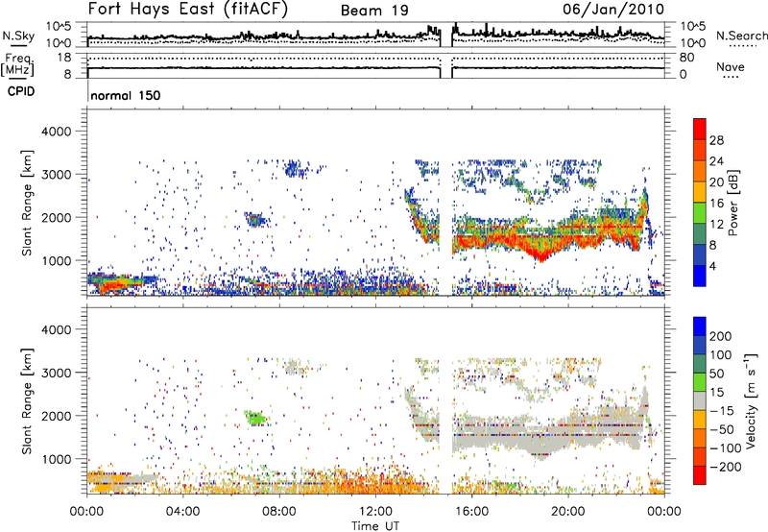Select the "normal 150" CPID text
This screenshot has width=768, height=532.
coord(126,95)
